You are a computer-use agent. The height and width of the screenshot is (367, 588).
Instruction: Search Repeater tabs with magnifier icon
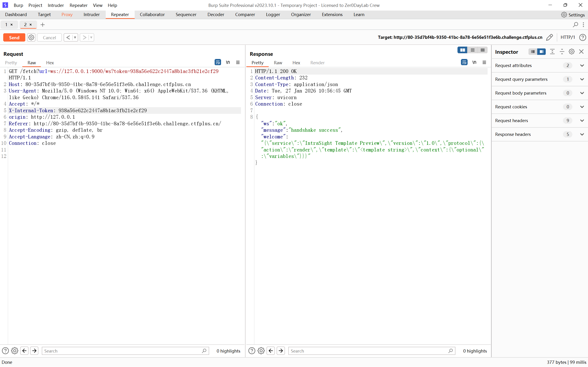(575, 25)
